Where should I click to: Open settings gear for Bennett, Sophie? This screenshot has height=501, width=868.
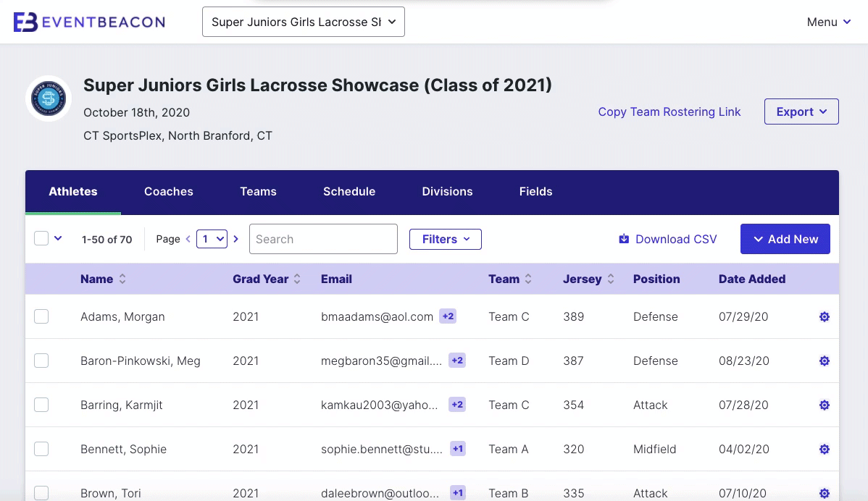(x=825, y=449)
